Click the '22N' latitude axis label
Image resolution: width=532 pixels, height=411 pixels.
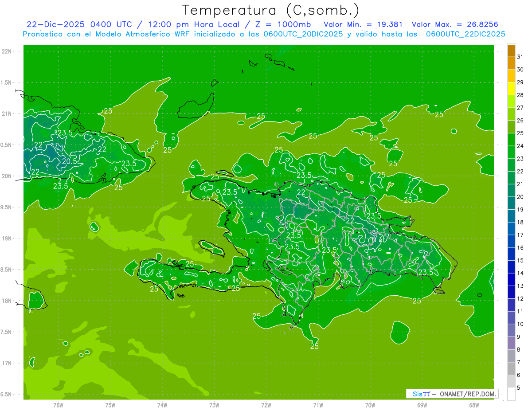click(7, 51)
